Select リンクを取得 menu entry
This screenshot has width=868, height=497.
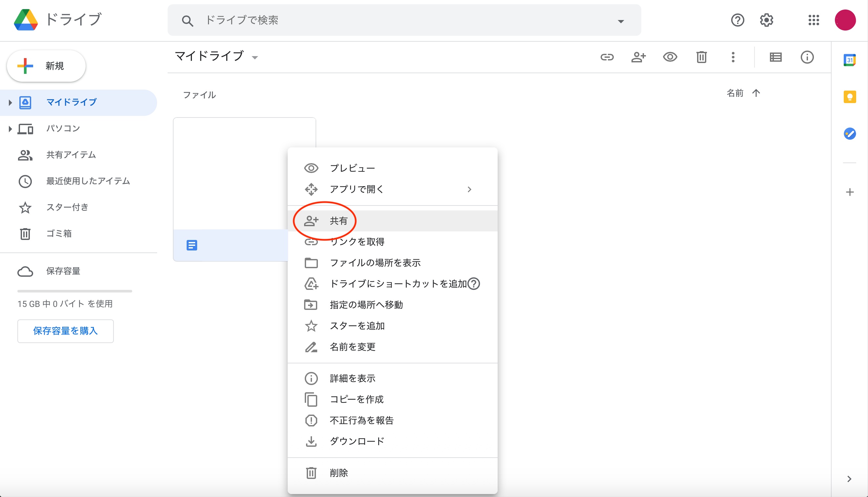click(x=393, y=242)
